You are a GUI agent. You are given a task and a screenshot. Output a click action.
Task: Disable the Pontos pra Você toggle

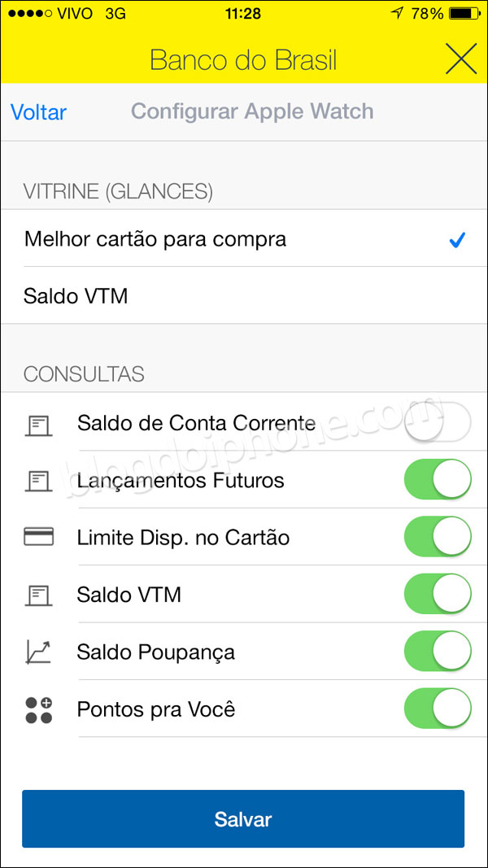pos(438,709)
